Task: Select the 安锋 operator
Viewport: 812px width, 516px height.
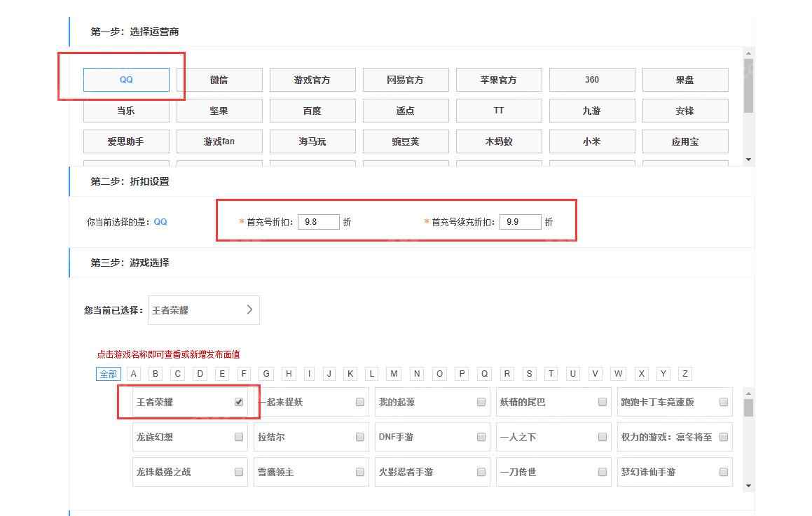Action: tap(686, 111)
